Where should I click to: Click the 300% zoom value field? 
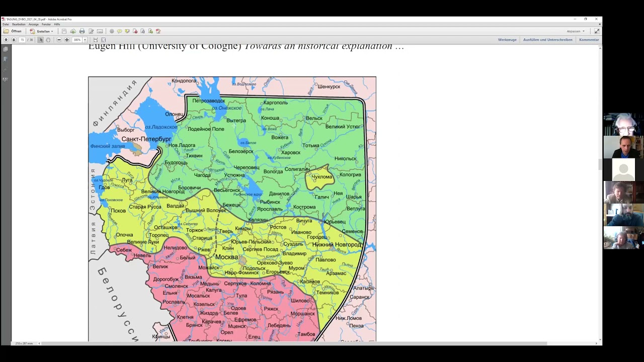click(77, 40)
